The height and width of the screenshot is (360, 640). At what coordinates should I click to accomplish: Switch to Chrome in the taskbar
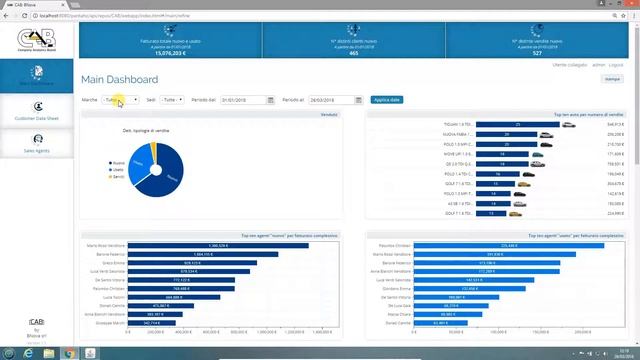69,353
